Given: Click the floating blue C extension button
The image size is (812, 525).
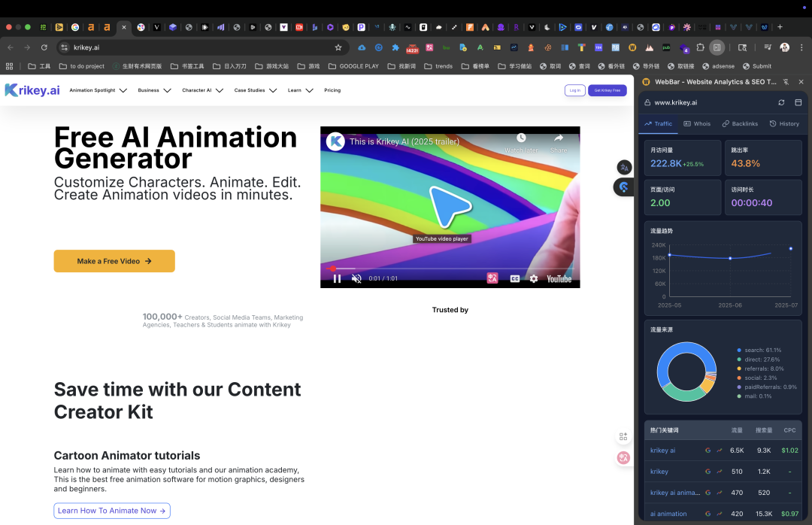Looking at the screenshot, I should pos(623,187).
